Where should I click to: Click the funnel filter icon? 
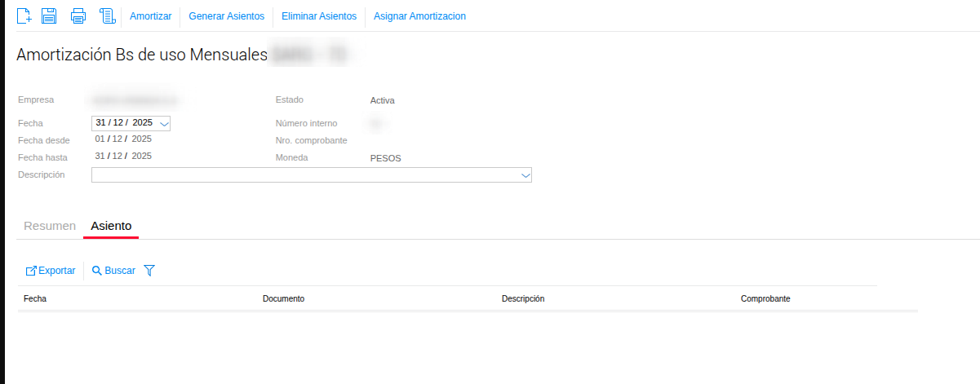point(149,271)
